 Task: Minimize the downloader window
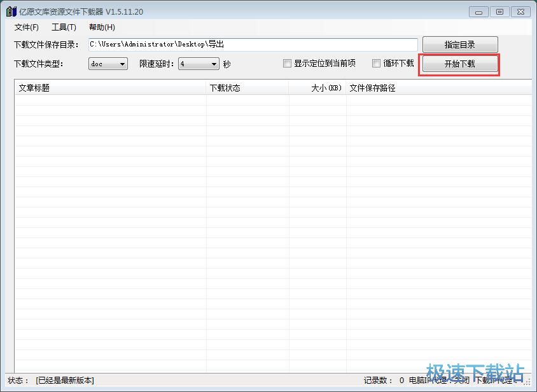[x=478, y=12]
